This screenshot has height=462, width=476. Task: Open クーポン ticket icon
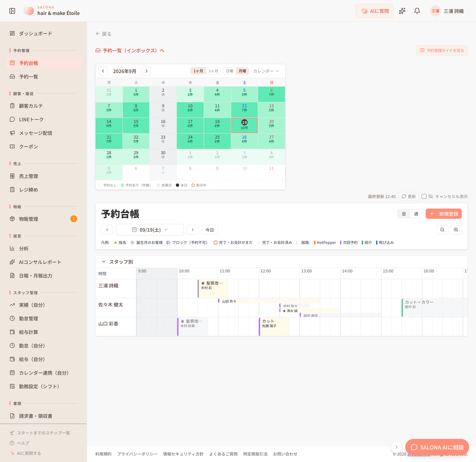12,146
